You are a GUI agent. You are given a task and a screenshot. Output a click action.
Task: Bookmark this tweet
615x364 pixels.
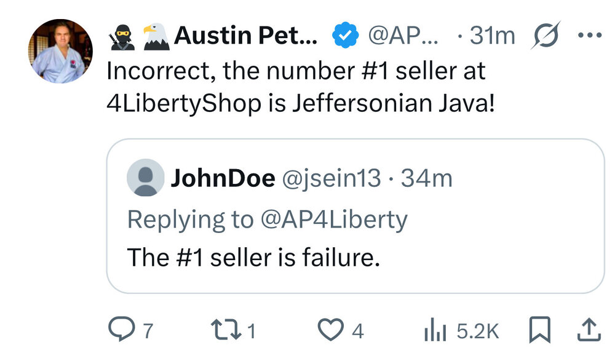pyautogui.click(x=539, y=331)
